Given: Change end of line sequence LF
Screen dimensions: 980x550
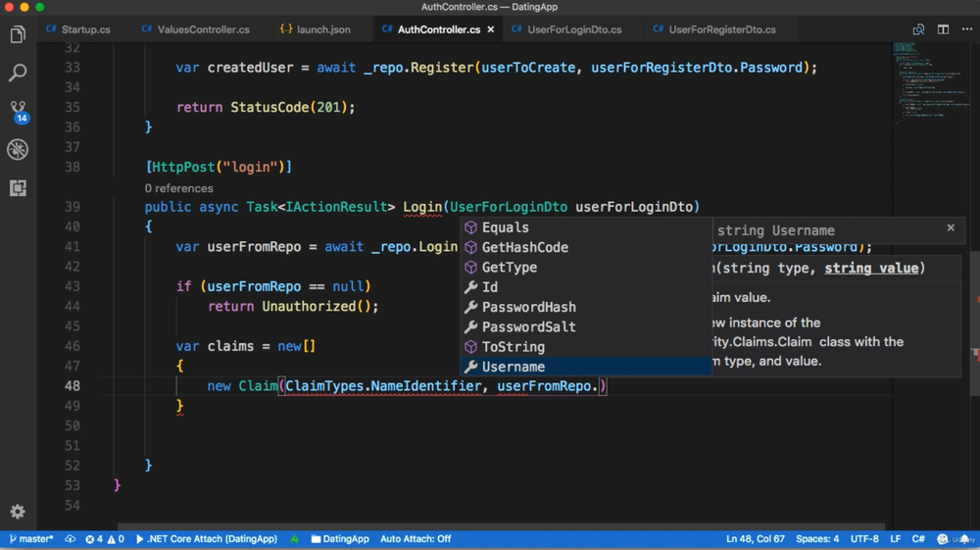Looking at the screenshot, I should click(x=895, y=539).
